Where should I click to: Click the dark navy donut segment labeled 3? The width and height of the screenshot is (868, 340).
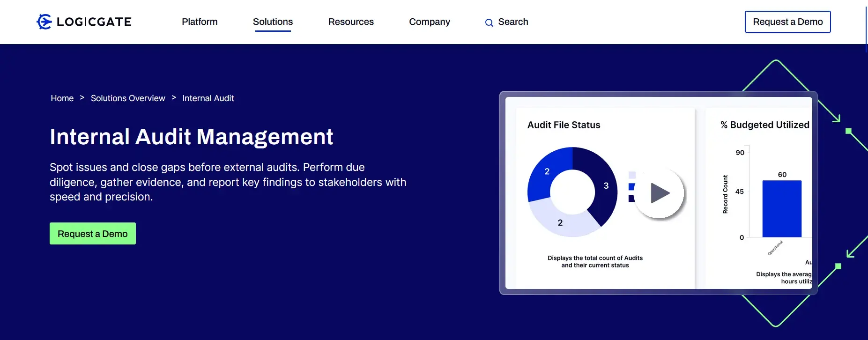tap(606, 186)
